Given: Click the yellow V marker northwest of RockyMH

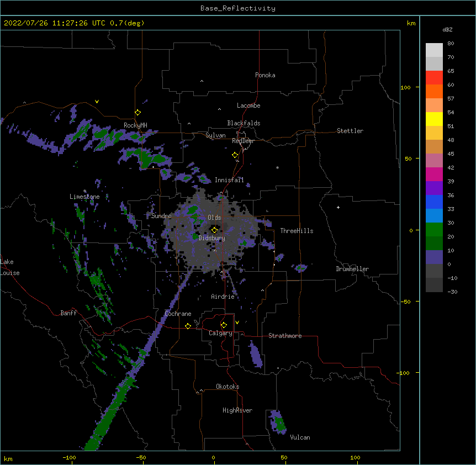Looking at the screenshot, I should (x=97, y=102).
